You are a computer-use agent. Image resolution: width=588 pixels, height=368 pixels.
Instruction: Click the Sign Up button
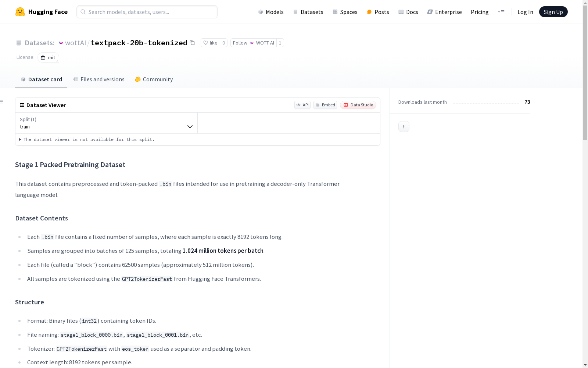point(553,12)
